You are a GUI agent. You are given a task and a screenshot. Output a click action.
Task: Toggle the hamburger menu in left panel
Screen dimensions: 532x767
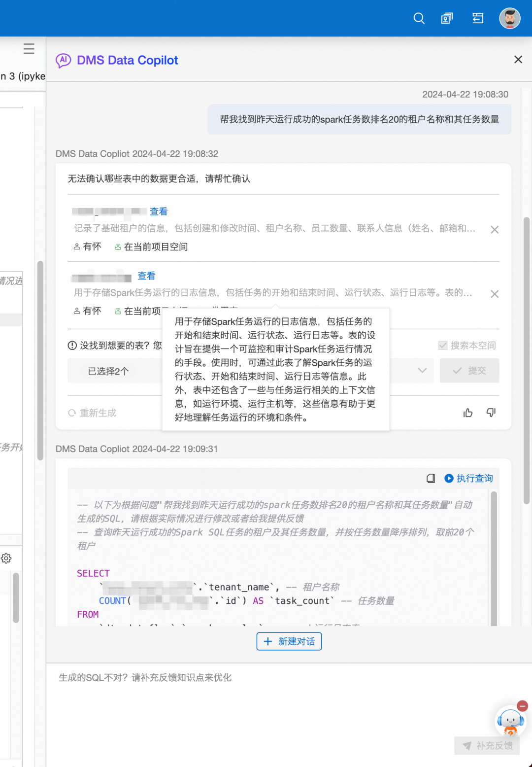(29, 49)
